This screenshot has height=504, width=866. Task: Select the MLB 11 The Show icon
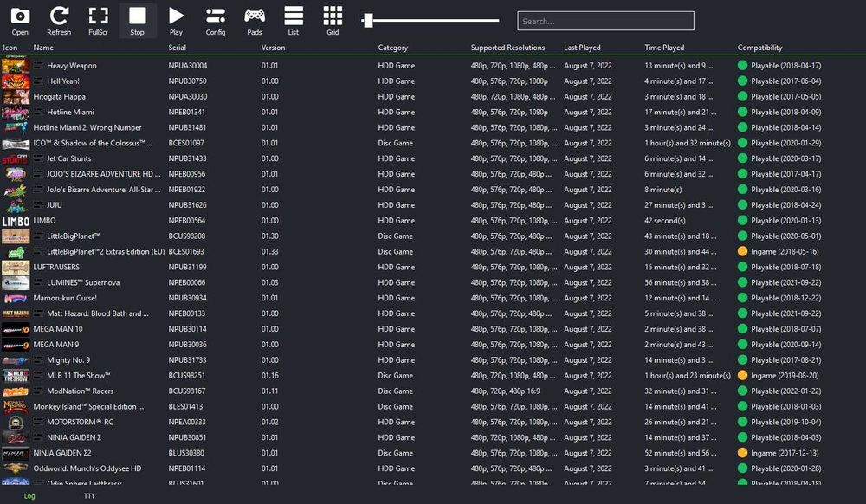(16, 375)
